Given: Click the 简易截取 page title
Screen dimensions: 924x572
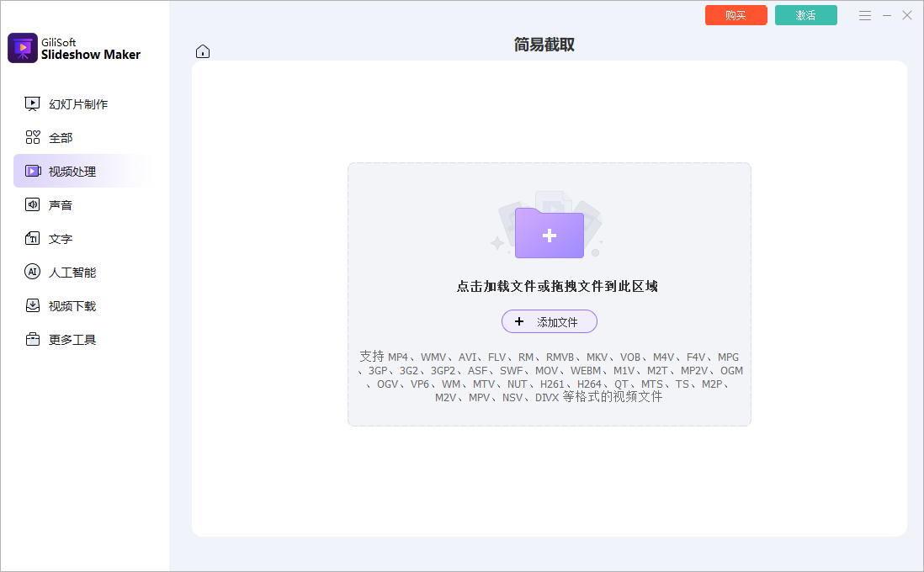Looking at the screenshot, I should [x=544, y=45].
